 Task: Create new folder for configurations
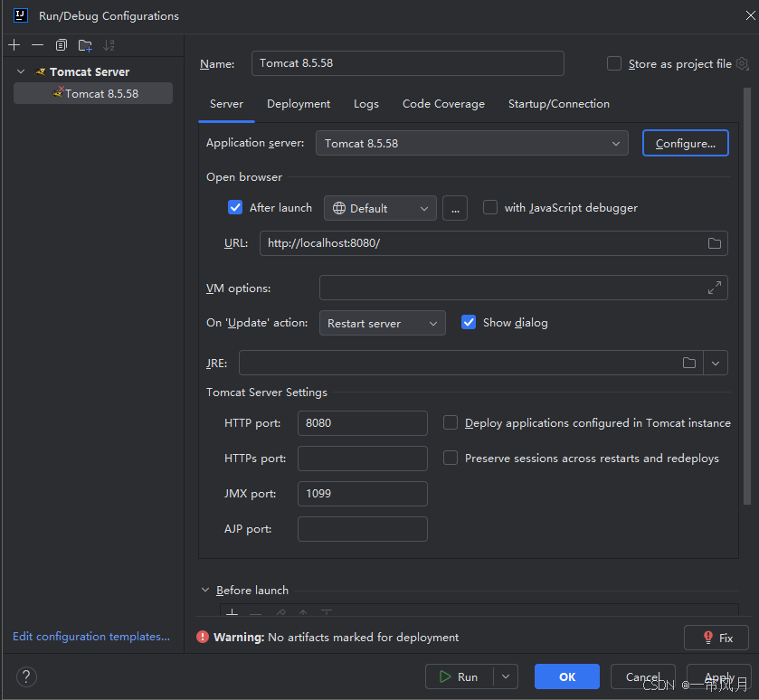[85, 45]
